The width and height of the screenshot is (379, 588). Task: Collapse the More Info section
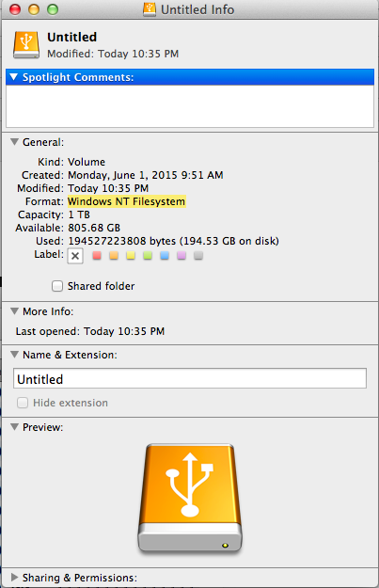[x=15, y=311]
